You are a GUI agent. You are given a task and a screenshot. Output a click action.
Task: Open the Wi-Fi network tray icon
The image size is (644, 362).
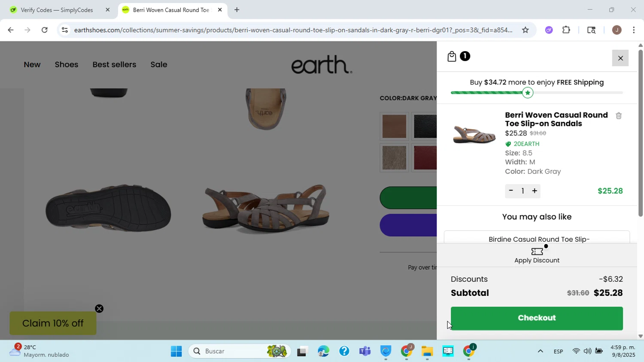tap(576, 351)
